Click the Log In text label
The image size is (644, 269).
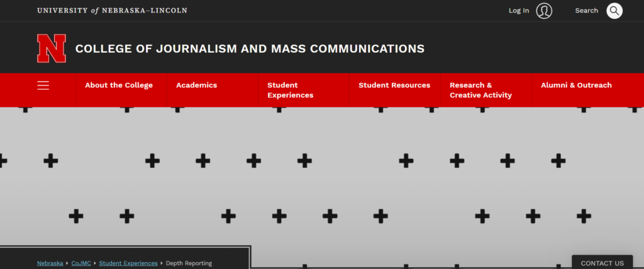tap(519, 11)
